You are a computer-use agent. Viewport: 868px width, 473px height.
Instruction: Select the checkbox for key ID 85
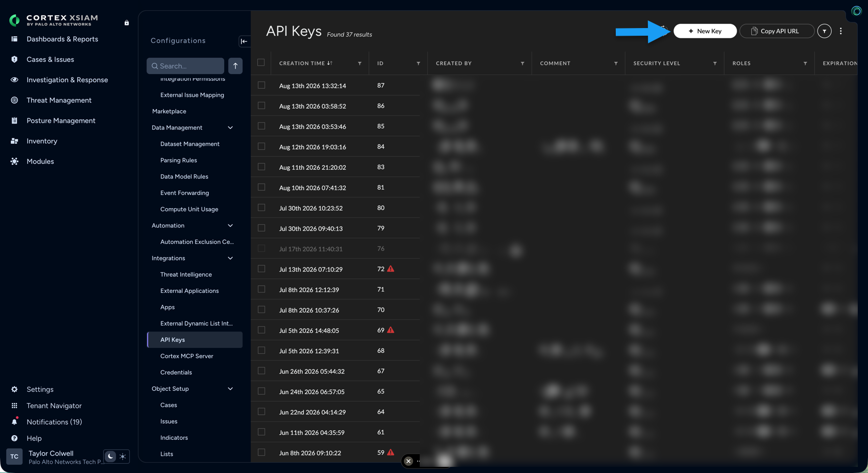[x=261, y=126]
